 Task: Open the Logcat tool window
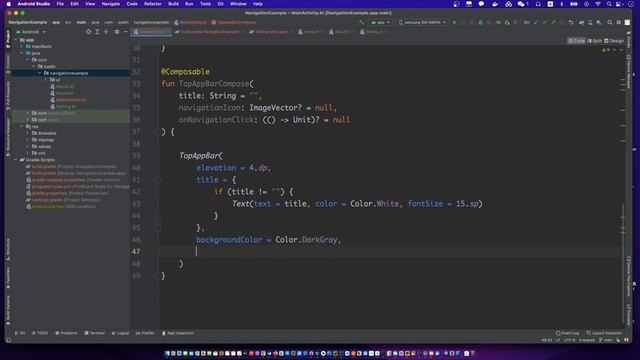coord(120,333)
